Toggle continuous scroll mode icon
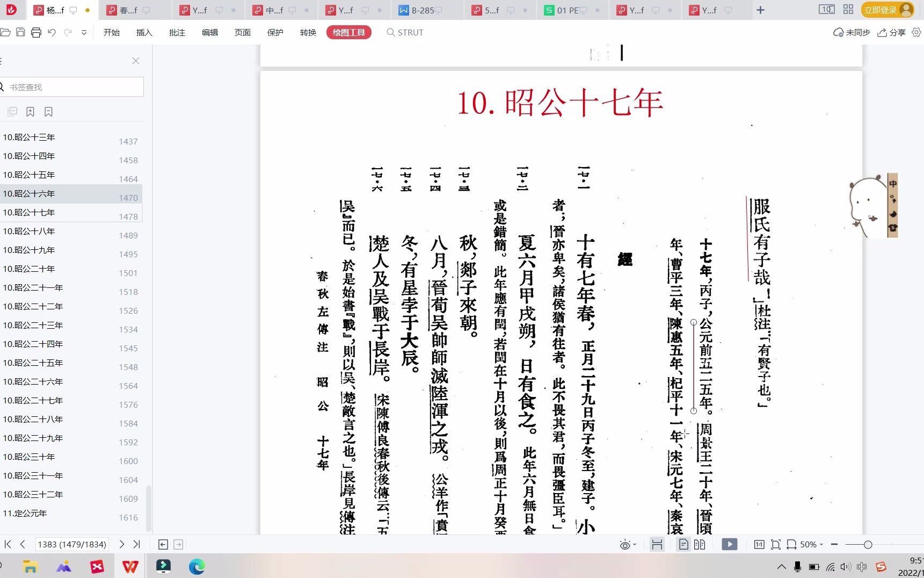The image size is (924, 578). tap(657, 545)
